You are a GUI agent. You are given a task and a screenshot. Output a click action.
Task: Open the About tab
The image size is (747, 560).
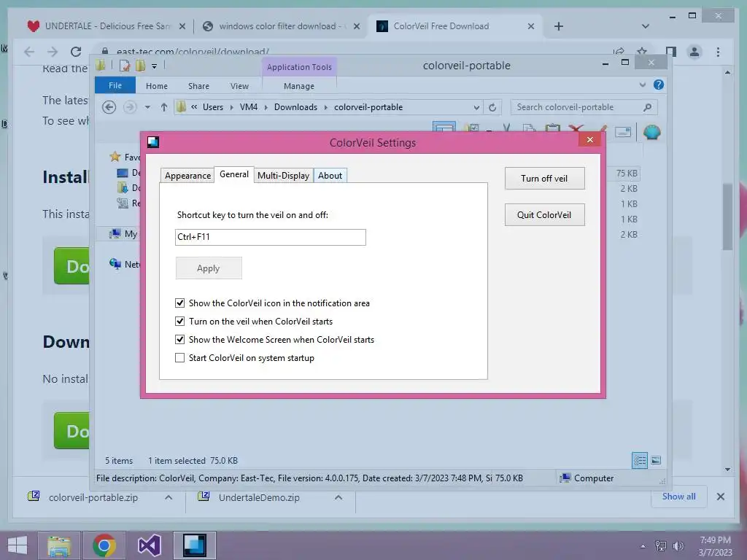pos(330,176)
